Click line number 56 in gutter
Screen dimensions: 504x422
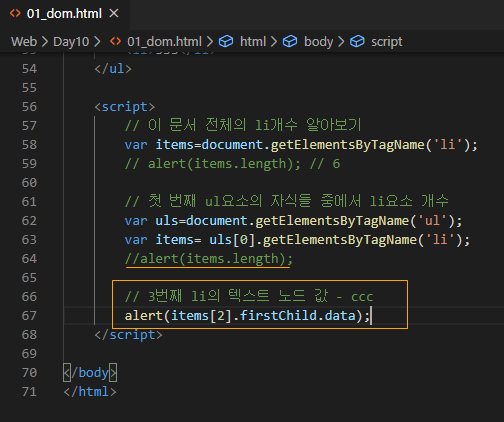29,107
